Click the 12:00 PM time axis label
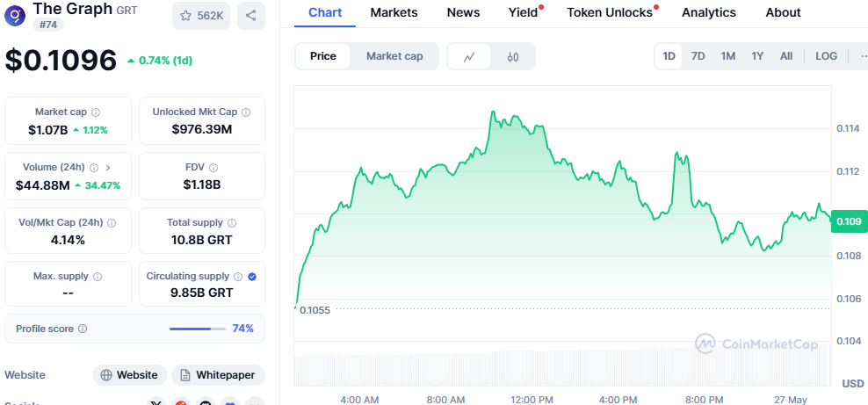The width and height of the screenshot is (868, 405). [531, 400]
